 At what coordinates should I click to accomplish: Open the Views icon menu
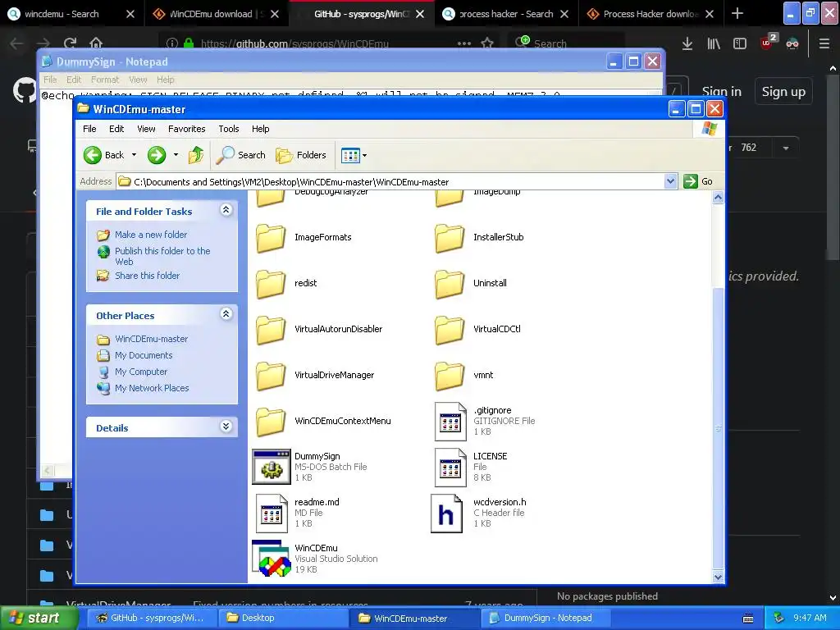click(350, 155)
